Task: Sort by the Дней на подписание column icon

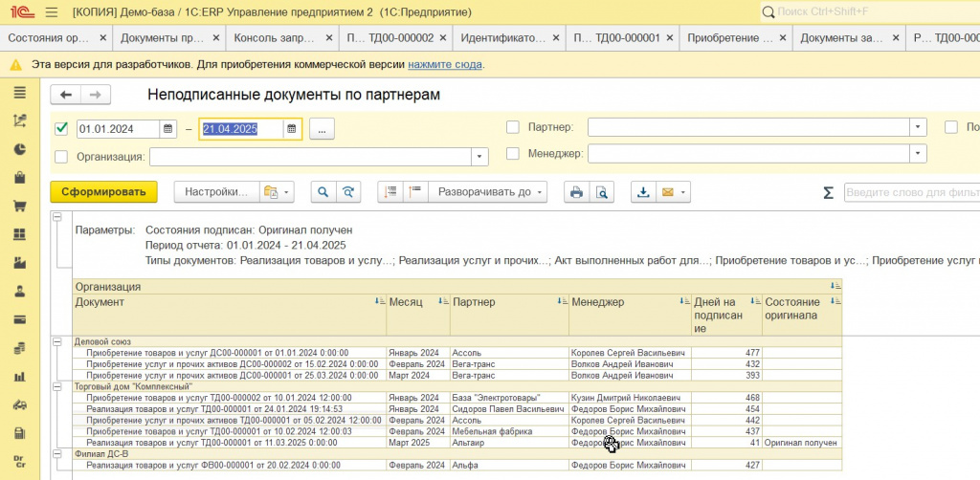Action: 756,301
